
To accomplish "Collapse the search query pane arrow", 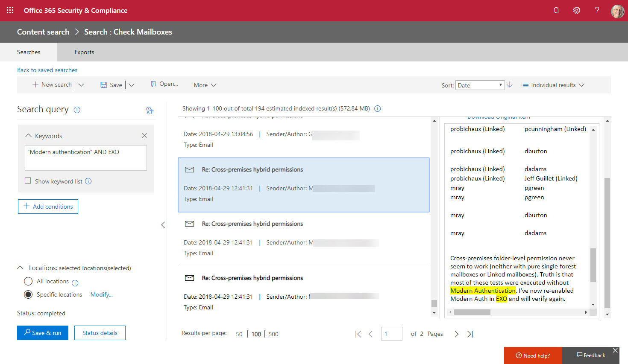I will click(163, 225).
